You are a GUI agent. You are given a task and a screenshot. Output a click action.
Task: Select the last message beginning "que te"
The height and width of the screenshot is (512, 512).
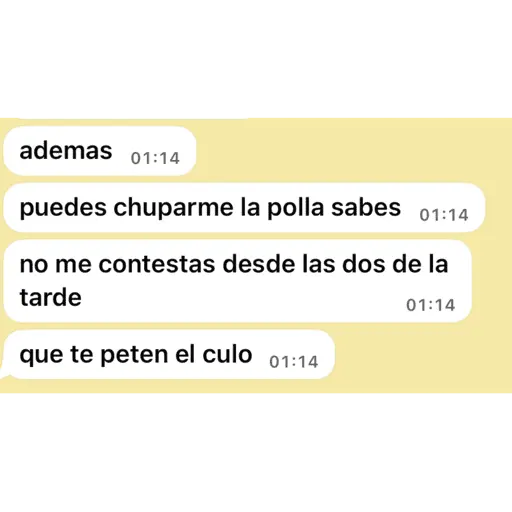169,354
